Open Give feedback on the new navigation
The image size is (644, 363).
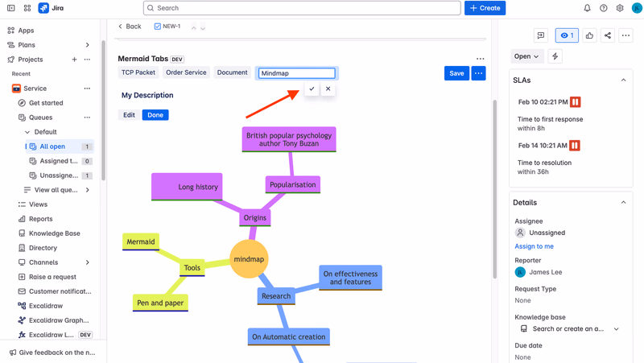(x=52, y=353)
